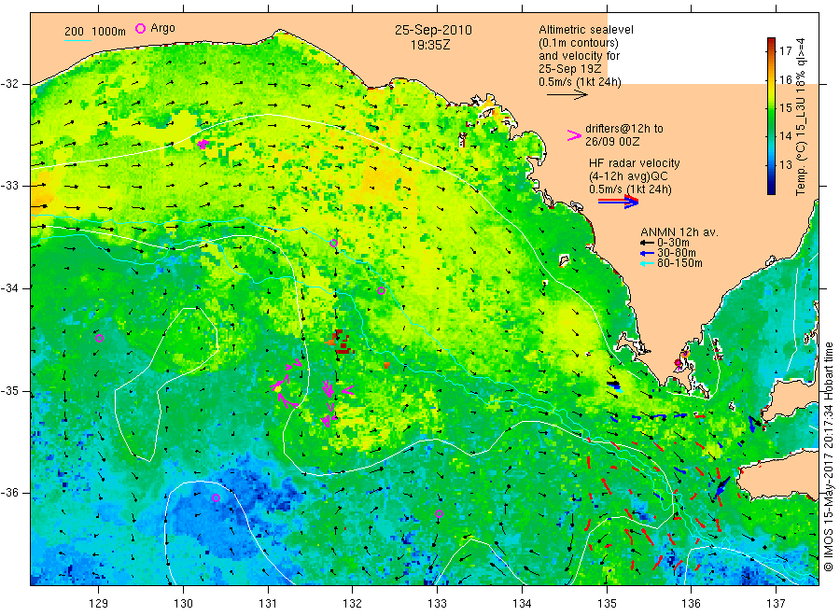Click the 'Altimetric sealevel' legend heading
Viewport: 840px width, 616px height.
586,30
